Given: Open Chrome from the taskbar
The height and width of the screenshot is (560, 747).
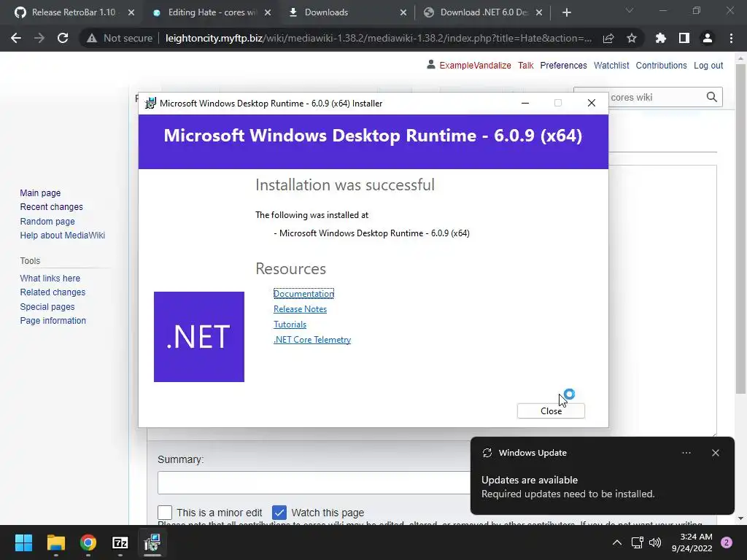Looking at the screenshot, I should pos(88,542).
